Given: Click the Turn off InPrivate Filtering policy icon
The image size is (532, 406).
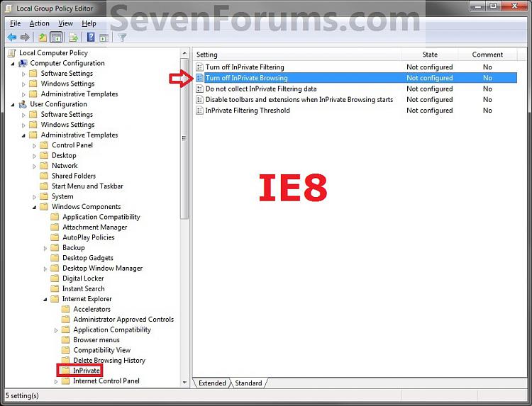Looking at the screenshot, I should [200, 67].
